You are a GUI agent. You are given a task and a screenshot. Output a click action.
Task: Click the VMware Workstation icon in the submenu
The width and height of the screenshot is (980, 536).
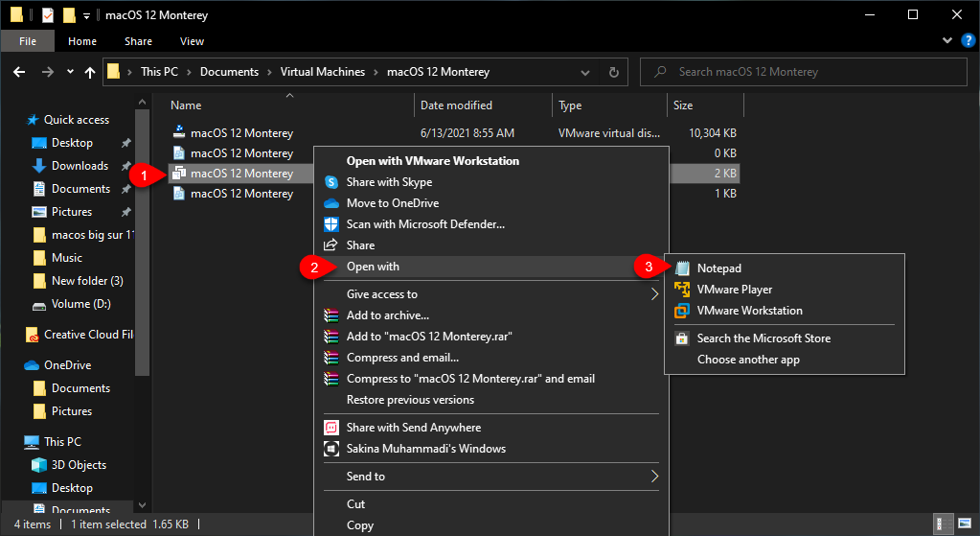682,311
